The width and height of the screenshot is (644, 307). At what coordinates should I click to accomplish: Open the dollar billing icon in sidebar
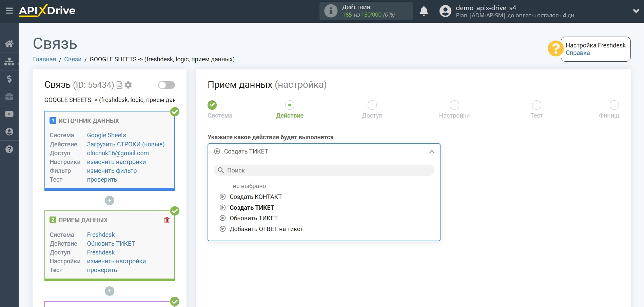(9, 79)
